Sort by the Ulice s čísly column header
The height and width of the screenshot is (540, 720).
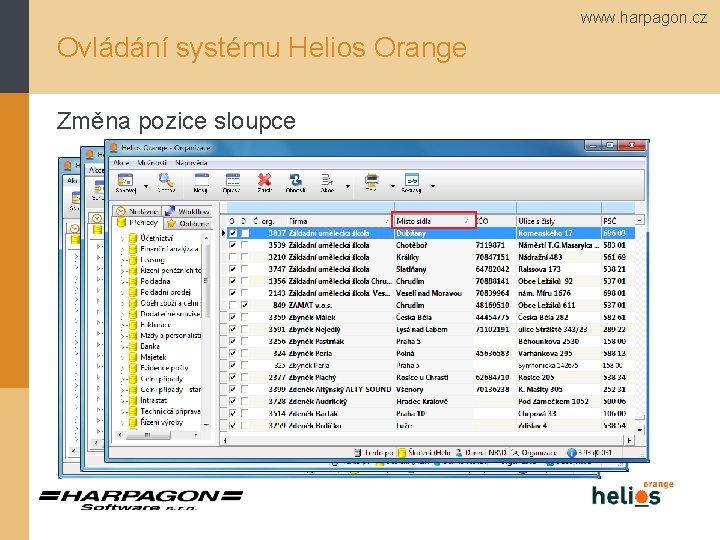[x=558, y=221]
